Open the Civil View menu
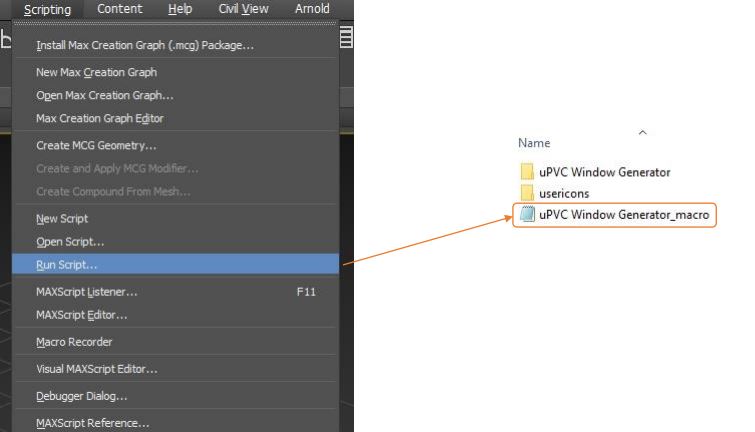 (x=243, y=9)
